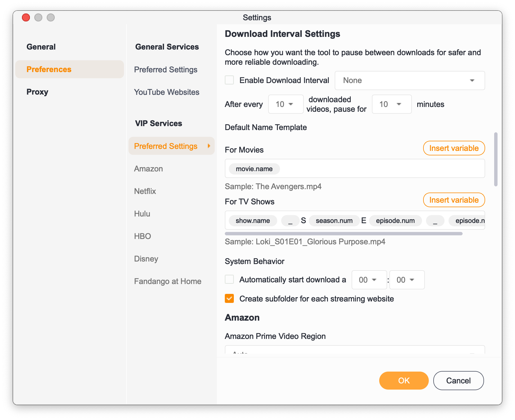Image resolution: width=515 pixels, height=420 pixels.
Task: Open the Proxy settings tab
Action: 37,92
